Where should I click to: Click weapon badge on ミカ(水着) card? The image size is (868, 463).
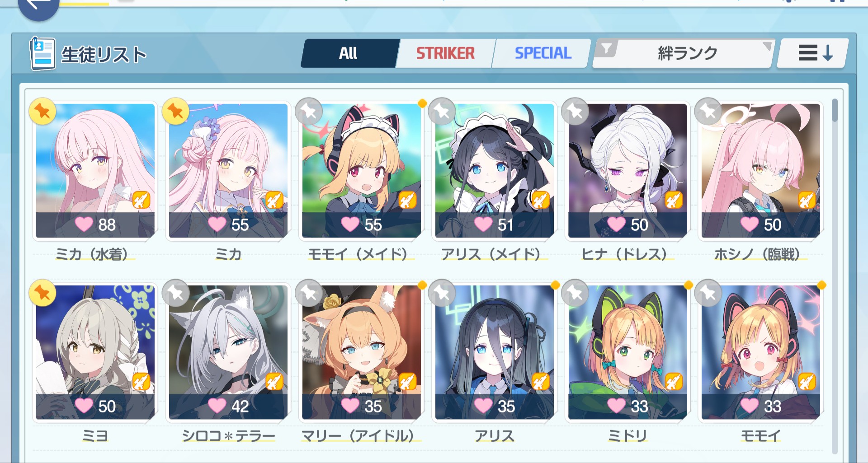pyautogui.click(x=141, y=200)
